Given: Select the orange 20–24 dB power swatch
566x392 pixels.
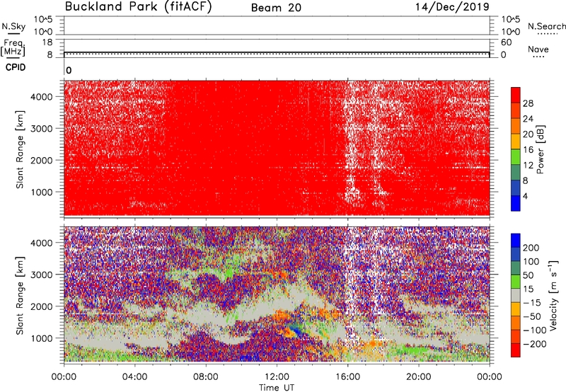Looking at the screenshot, I should [516, 126].
